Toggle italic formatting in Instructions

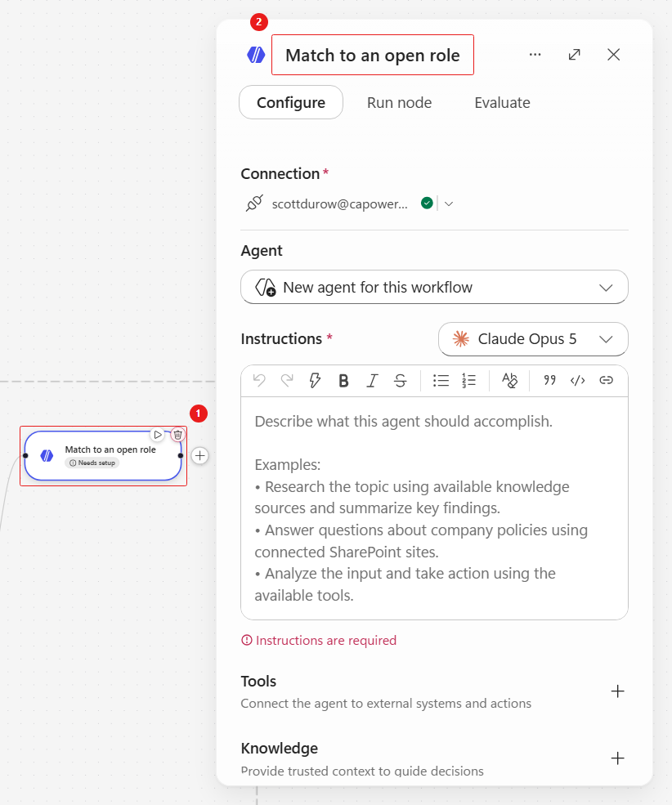(372, 380)
